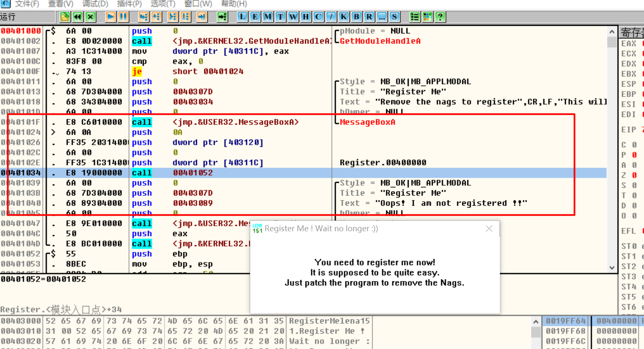Screen dimensions: 644x349
Task: Click the Step Over toolbar icon
Action: [x=156, y=17]
